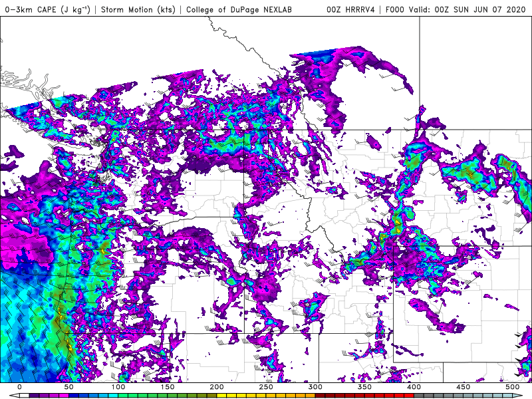
Task: Click the colorbar label '400'
Action: click(414, 387)
